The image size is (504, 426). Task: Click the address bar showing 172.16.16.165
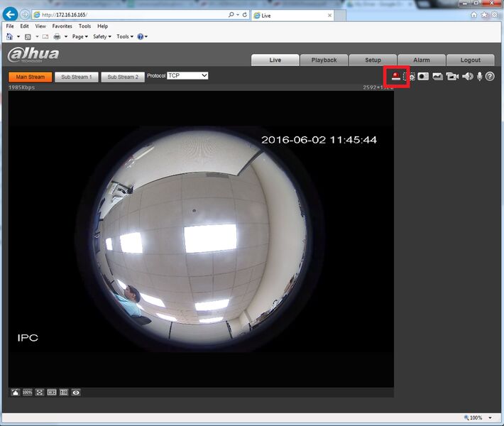(133, 15)
